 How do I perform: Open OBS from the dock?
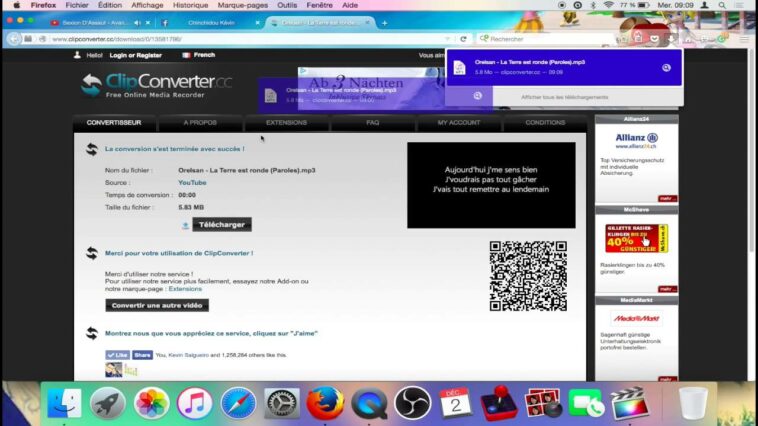tap(411, 403)
